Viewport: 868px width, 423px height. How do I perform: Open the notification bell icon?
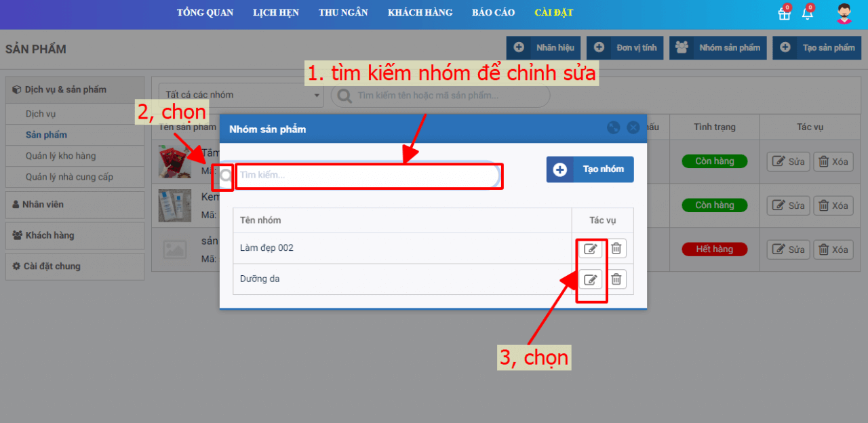click(x=807, y=14)
